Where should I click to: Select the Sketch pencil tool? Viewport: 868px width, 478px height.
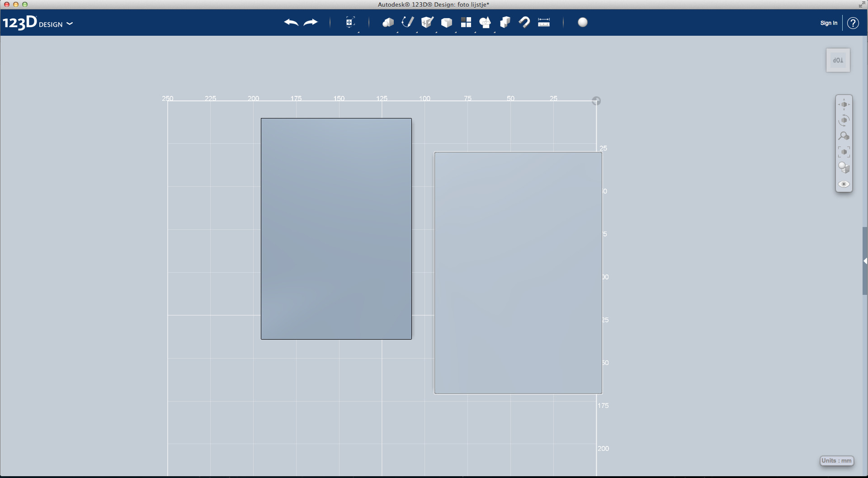point(408,22)
